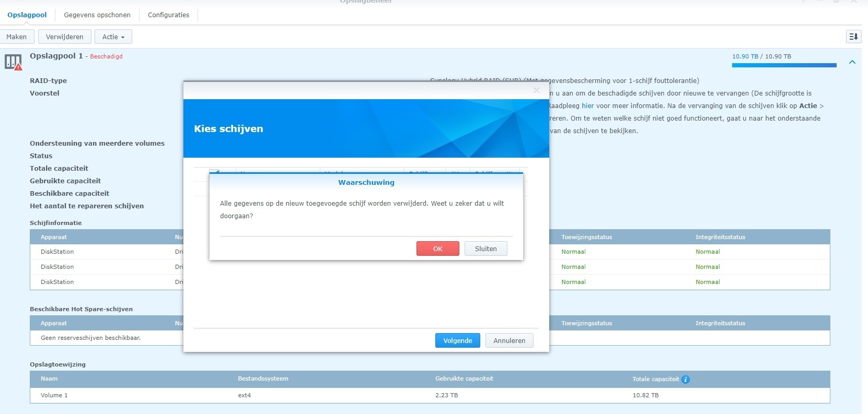
Task: Click the Waarschuwing dialog title
Action: pos(366,182)
